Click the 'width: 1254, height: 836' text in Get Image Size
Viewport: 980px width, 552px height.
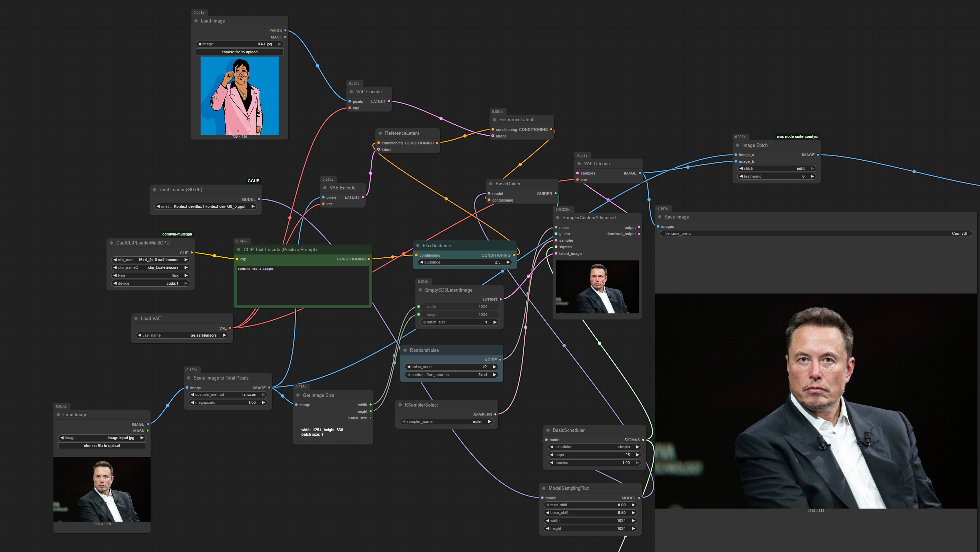tap(322, 430)
